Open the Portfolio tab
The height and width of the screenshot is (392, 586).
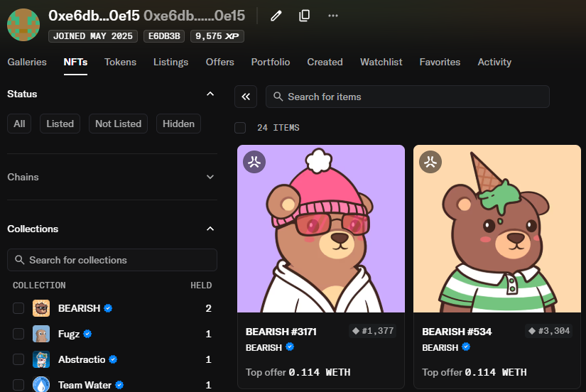pyautogui.click(x=271, y=62)
